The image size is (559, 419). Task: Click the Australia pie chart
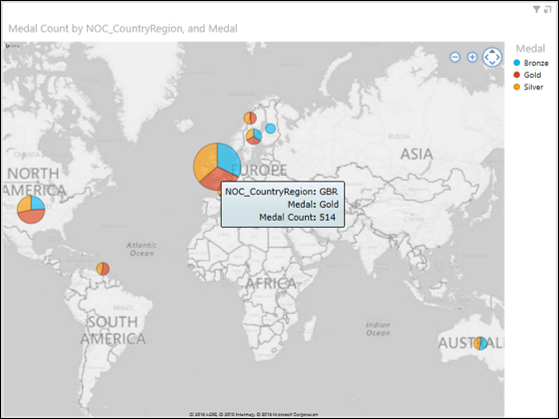(x=481, y=343)
